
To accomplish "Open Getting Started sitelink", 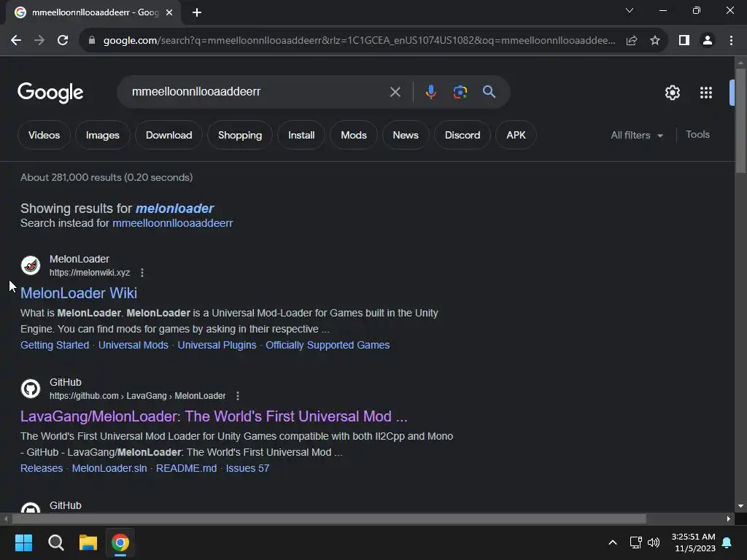I will pyautogui.click(x=55, y=345).
